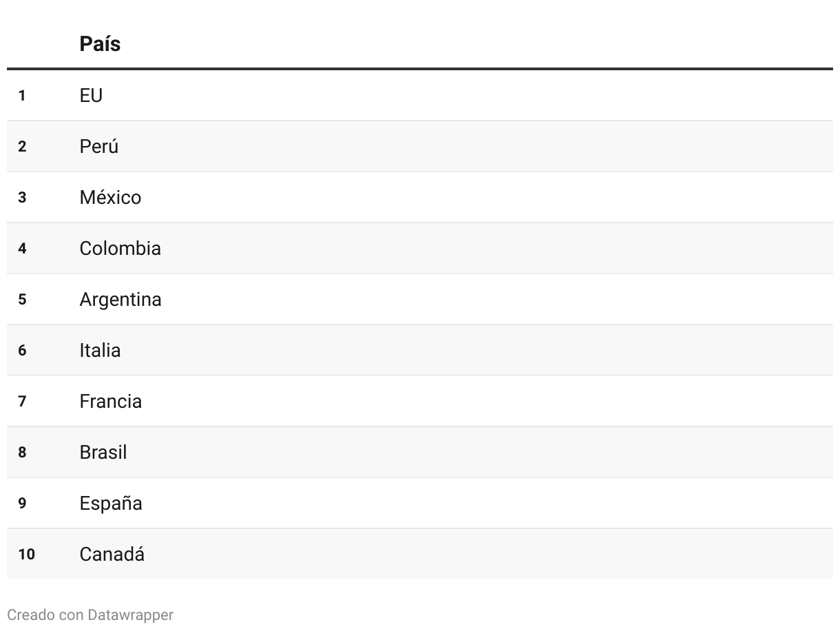
Task: Click the País column header
Action: 100,44
